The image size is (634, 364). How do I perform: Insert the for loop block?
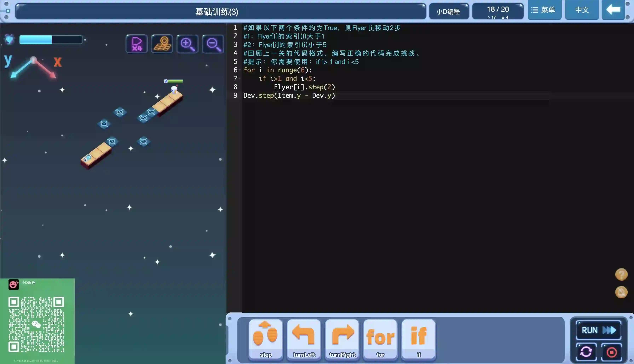pyautogui.click(x=380, y=339)
